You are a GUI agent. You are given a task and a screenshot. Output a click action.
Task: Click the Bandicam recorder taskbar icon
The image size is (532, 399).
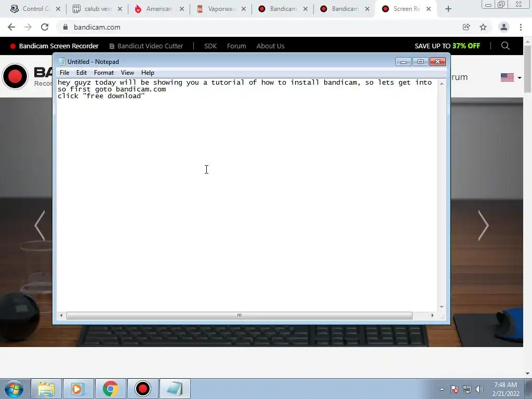142,389
